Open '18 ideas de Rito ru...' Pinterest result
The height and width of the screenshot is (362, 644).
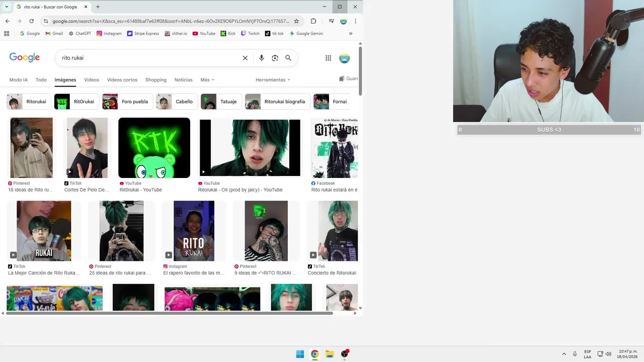click(31, 190)
